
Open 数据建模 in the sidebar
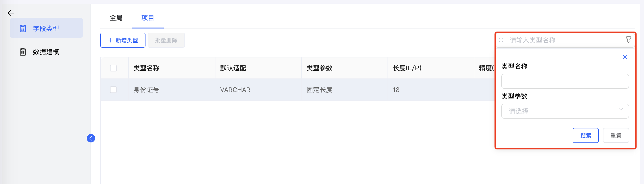46,52
